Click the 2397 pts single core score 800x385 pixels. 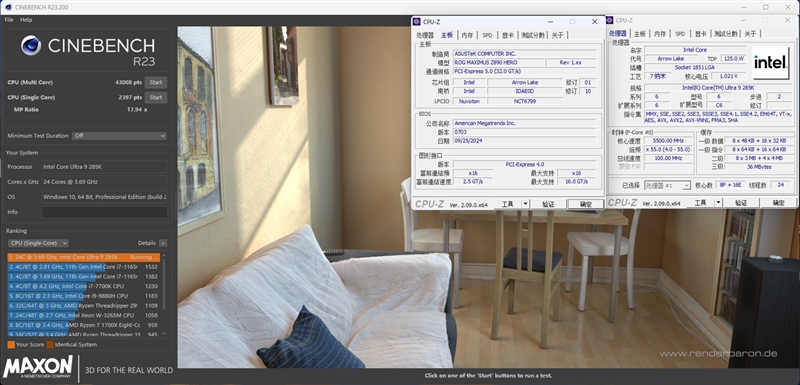(130, 97)
